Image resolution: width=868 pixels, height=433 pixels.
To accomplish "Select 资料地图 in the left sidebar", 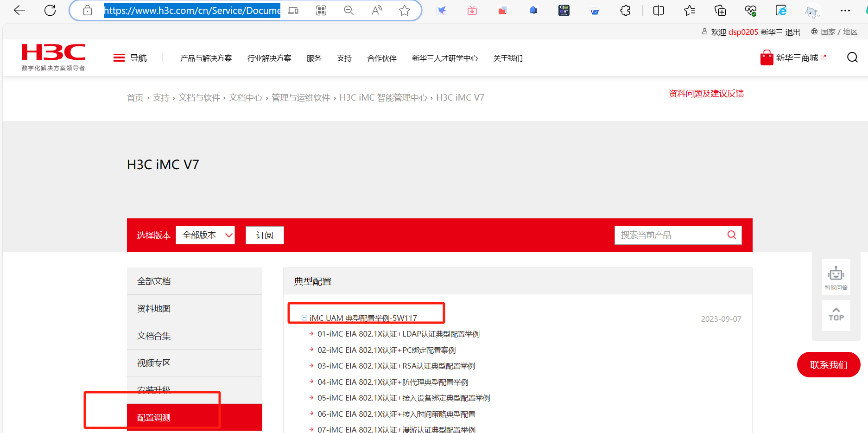I will [x=195, y=308].
